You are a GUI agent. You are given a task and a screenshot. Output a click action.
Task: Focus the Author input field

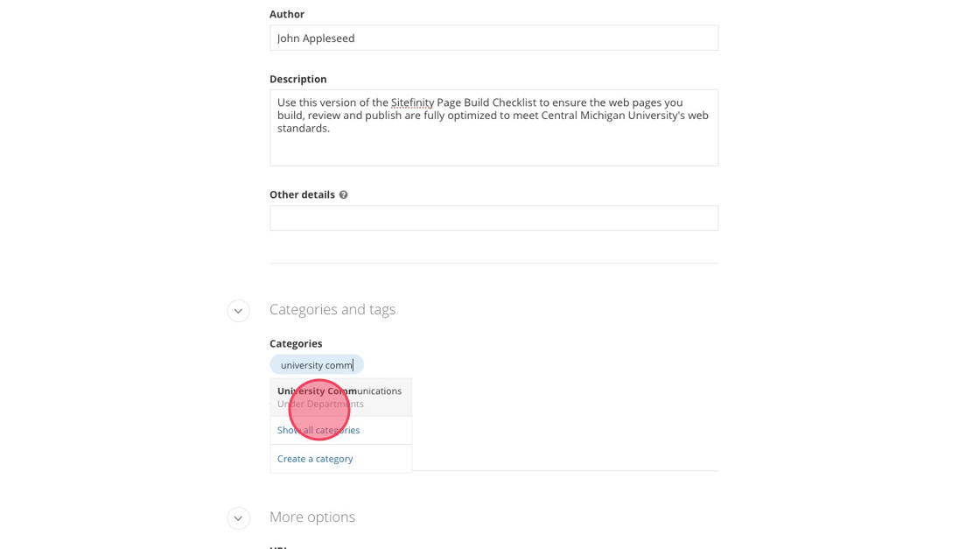493,39
